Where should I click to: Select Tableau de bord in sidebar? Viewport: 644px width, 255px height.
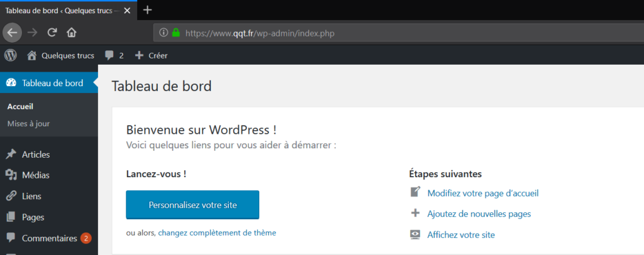(x=52, y=83)
